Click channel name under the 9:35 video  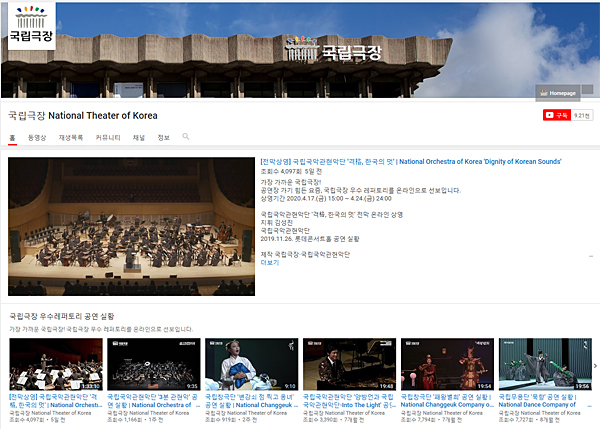point(148,413)
